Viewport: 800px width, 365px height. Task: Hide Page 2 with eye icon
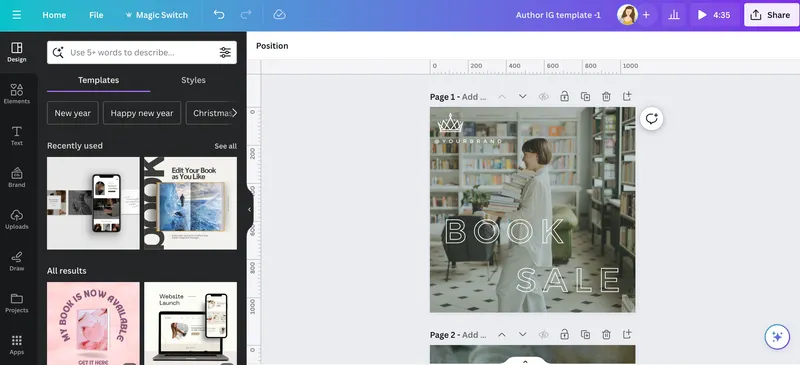tap(543, 334)
